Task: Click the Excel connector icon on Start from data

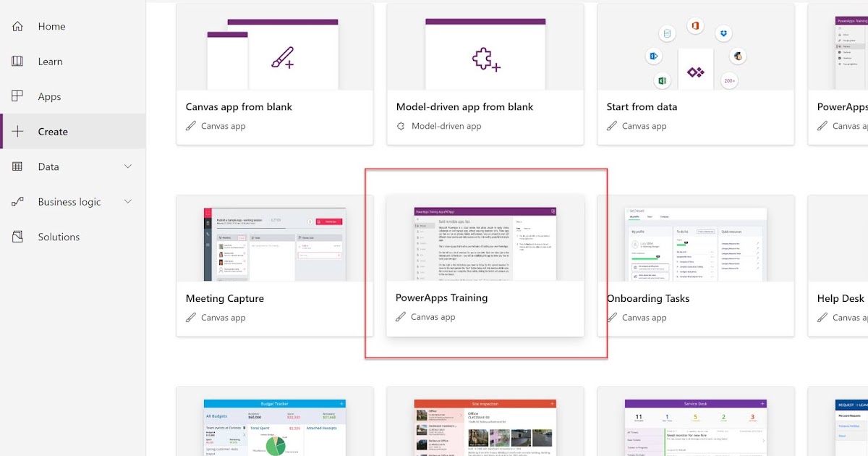Action: pyautogui.click(x=663, y=80)
